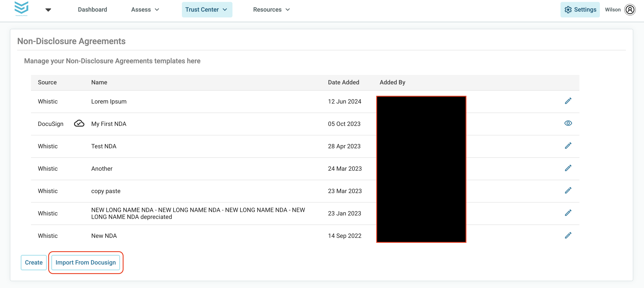Edit the Test NDA with pencil icon
644x288 pixels.
coord(568,146)
